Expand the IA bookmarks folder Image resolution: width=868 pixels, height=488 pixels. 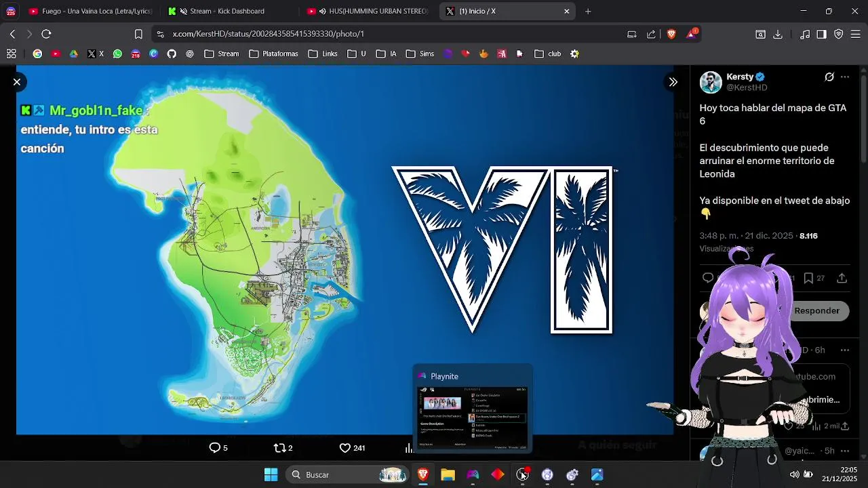(387, 54)
